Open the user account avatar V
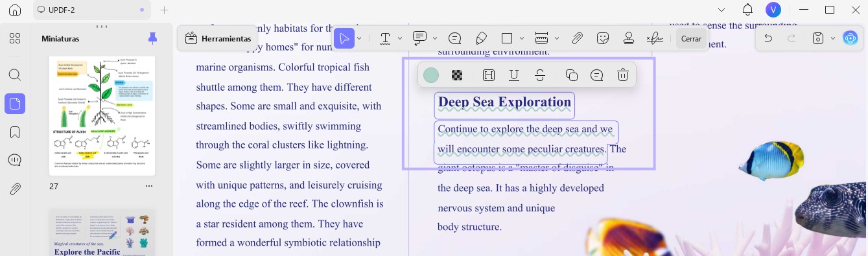868x256 pixels. (x=773, y=10)
